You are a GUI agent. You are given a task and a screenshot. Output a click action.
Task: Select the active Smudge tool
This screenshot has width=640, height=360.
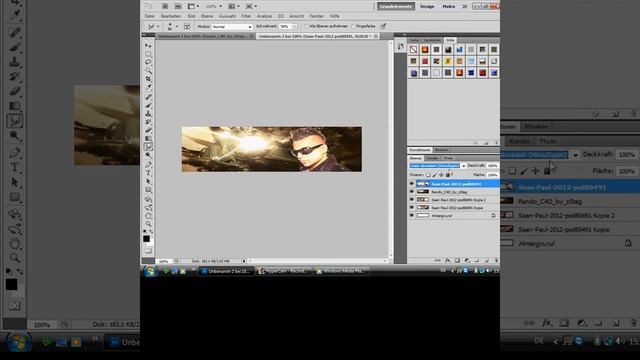coord(148,147)
